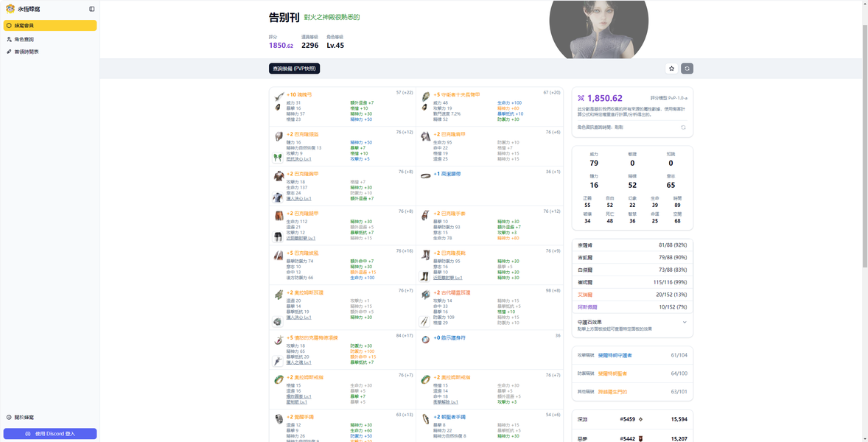Click the +5 守衛者 shield icon
868x442 pixels.
click(x=425, y=95)
